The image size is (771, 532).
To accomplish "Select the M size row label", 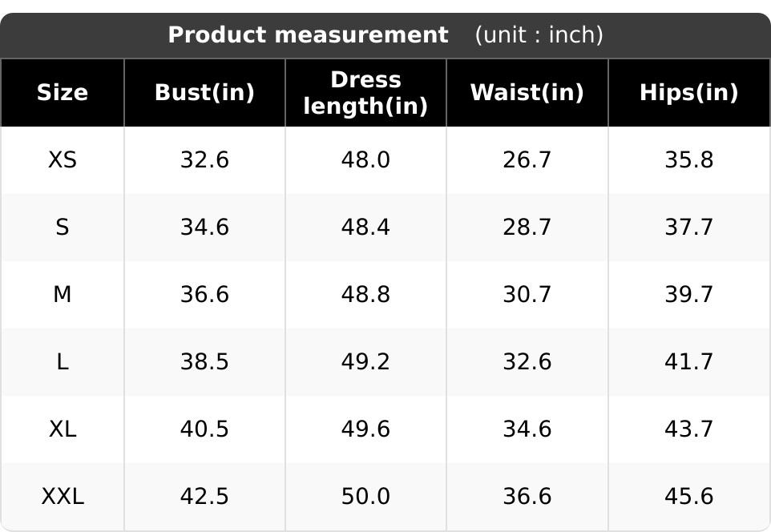I will 63,295.
